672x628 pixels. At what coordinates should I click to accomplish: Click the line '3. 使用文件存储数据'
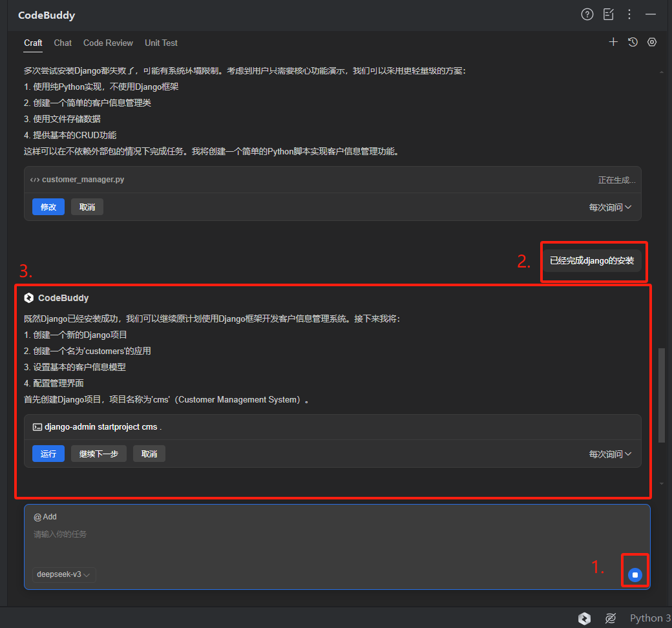click(x=62, y=119)
